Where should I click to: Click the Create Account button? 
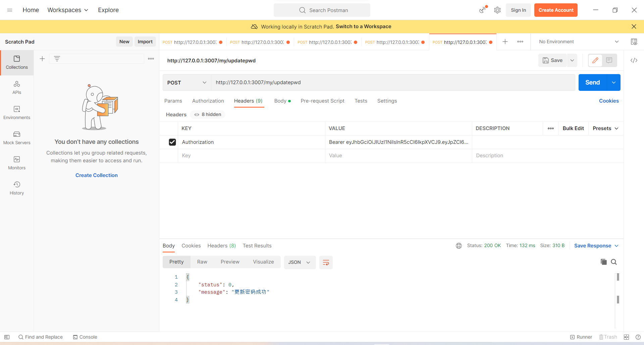coord(556,10)
